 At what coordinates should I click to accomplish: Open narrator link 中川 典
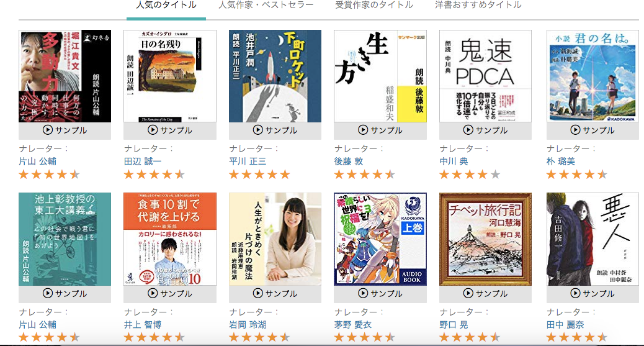454,162
